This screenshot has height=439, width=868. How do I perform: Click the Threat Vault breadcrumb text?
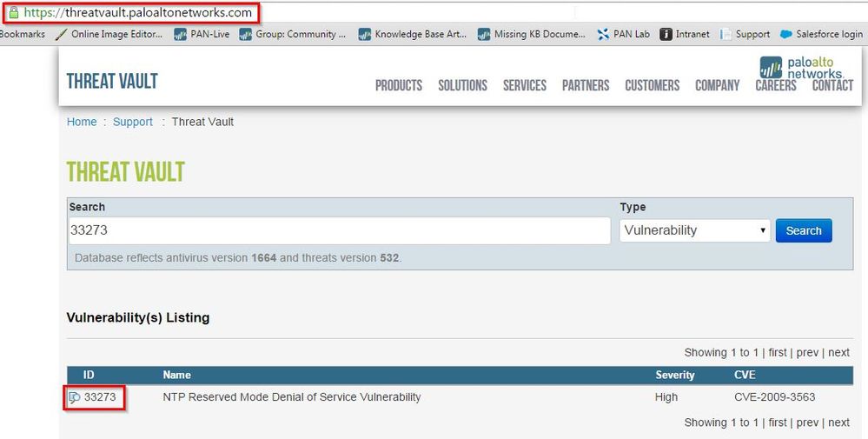coord(202,122)
